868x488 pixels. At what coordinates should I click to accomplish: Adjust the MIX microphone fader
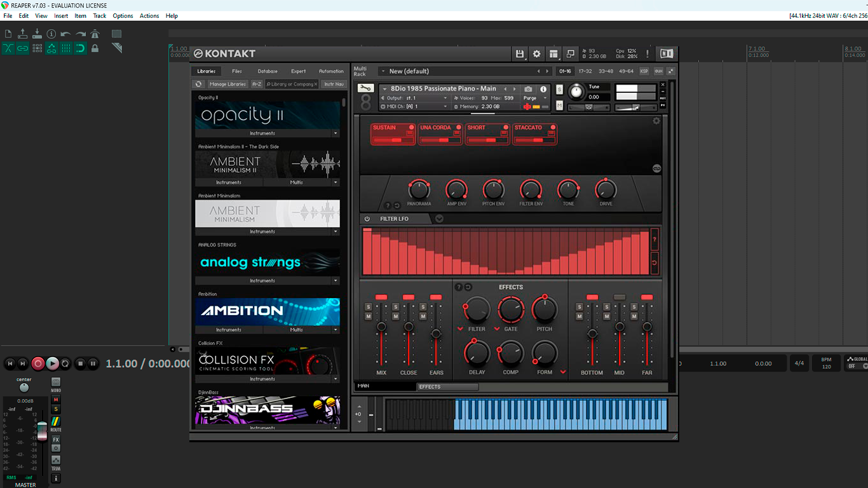click(381, 327)
